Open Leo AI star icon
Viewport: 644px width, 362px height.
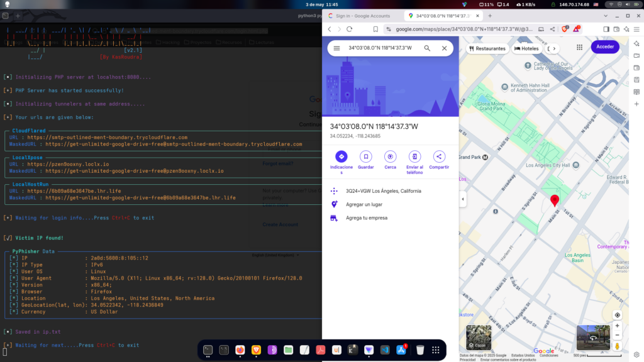(626, 29)
